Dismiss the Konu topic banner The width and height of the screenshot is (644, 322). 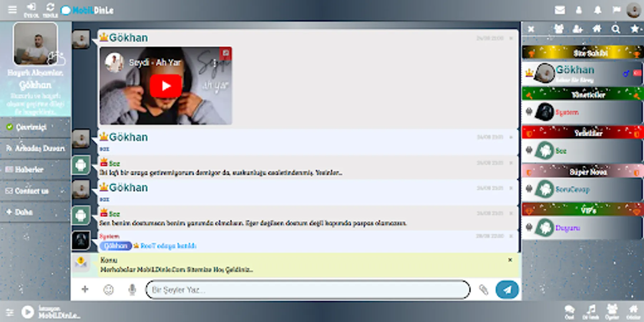510,260
